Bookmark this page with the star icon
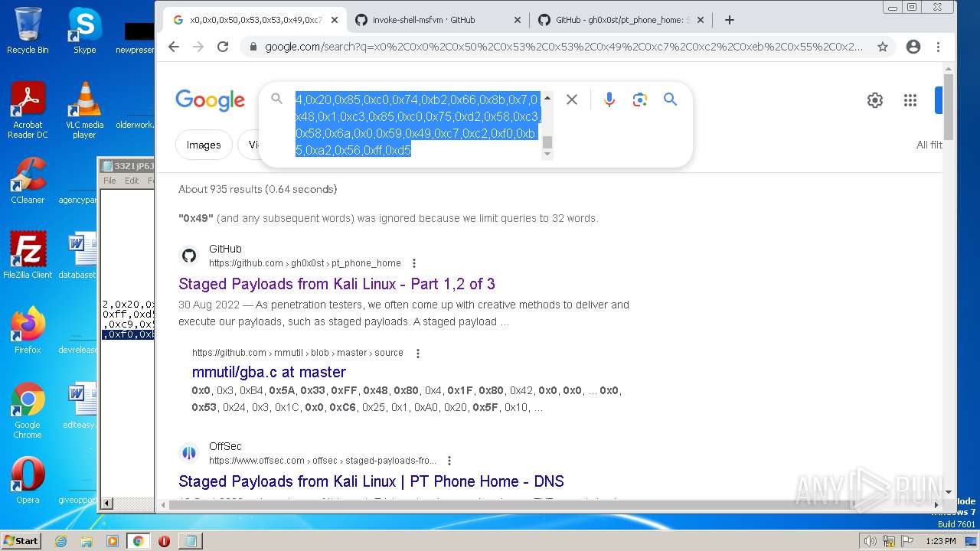980x551 pixels. click(x=883, y=47)
